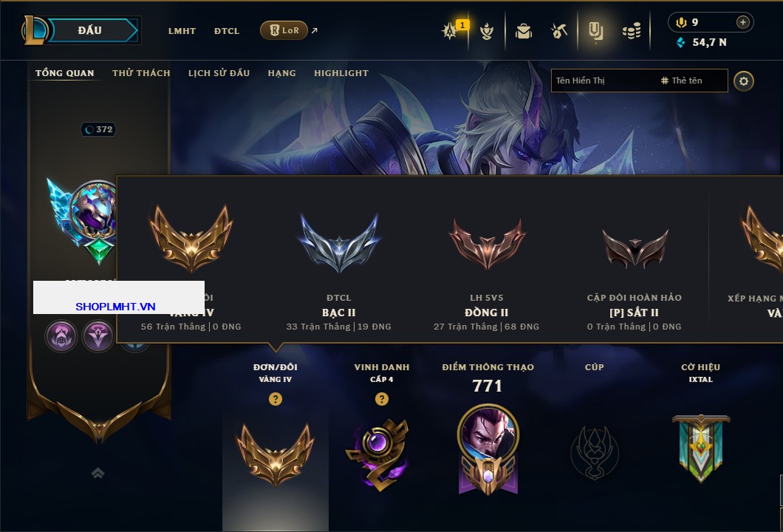The image size is (783, 532).
Task: Open the Profile banner icon
Action: [595, 32]
